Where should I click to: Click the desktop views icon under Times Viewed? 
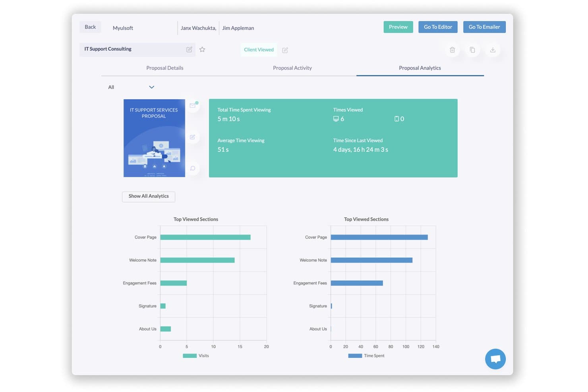coord(336,119)
